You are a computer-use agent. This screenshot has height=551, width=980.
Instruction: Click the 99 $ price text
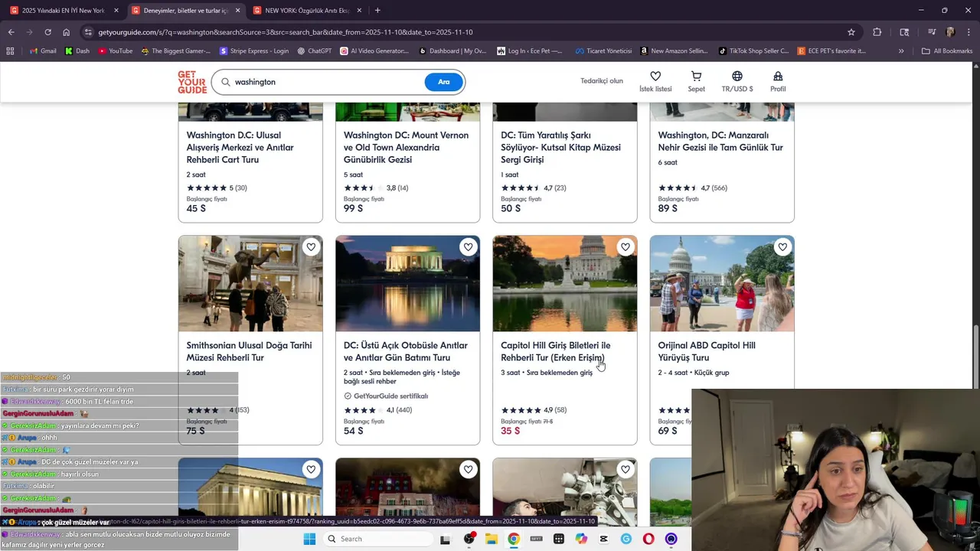pyautogui.click(x=353, y=209)
